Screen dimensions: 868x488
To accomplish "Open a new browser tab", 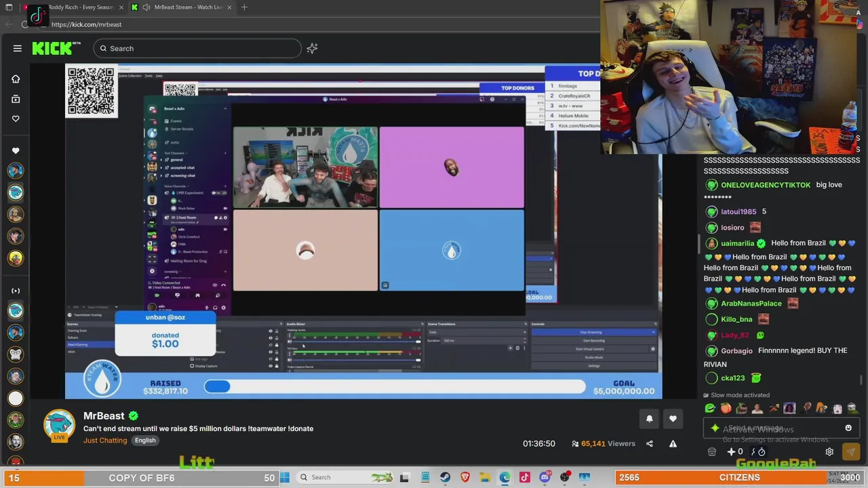I will (x=244, y=7).
